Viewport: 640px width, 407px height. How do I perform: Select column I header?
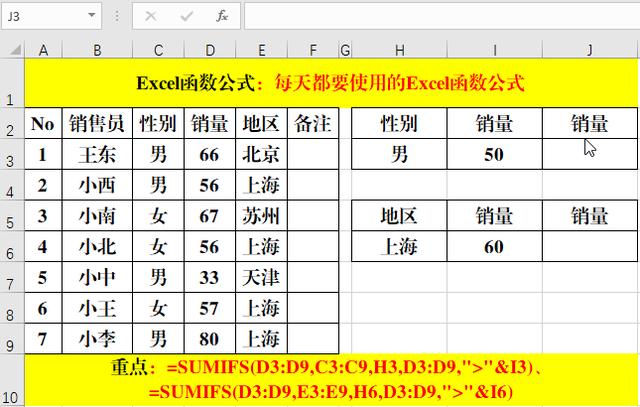pyautogui.click(x=495, y=50)
